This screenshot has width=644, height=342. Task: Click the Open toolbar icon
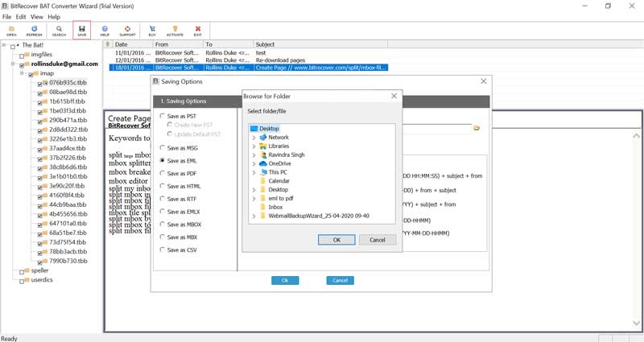(11, 31)
